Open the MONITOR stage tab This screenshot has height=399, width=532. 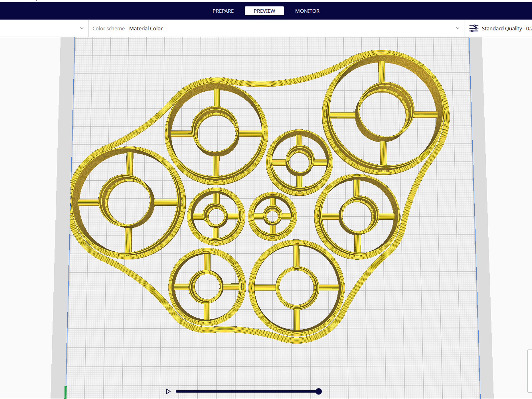307,11
